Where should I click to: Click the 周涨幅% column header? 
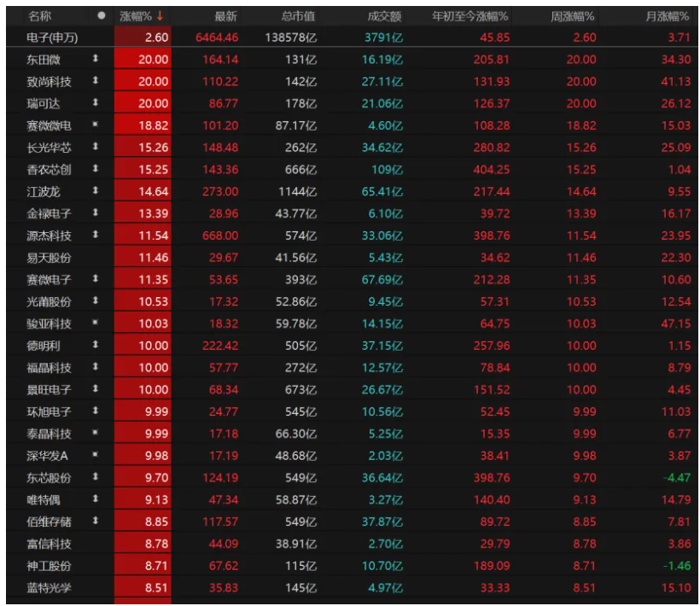pyautogui.click(x=573, y=16)
